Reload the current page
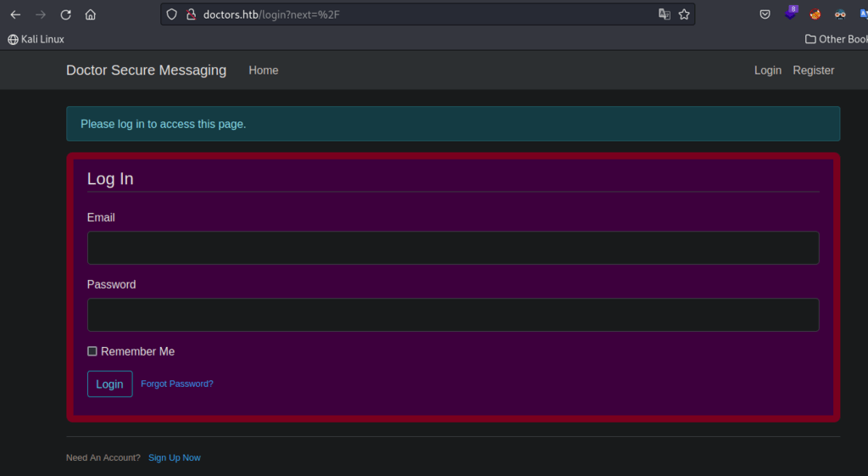Screen dimensions: 868x476 (65, 14)
